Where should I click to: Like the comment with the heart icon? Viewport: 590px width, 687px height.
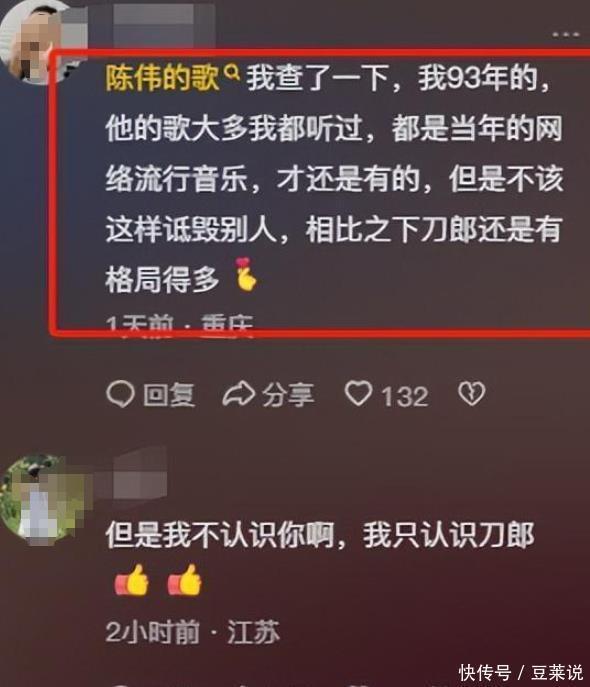(358, 393)
